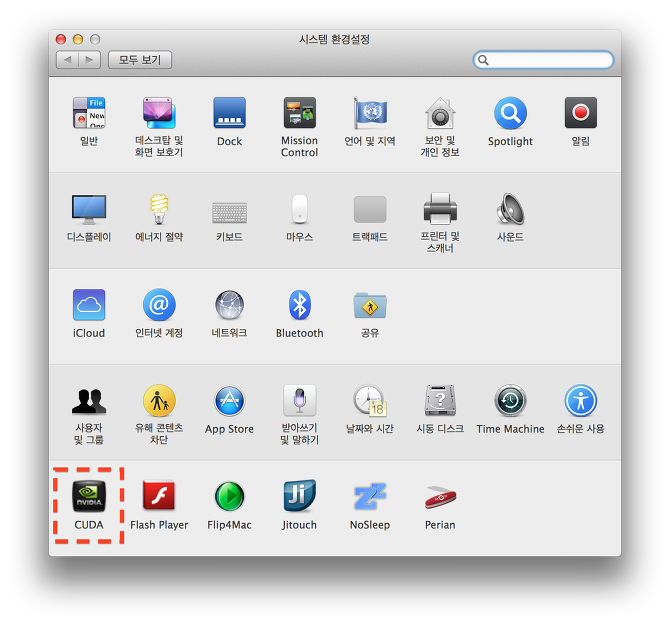Minimize the window with yellow button
Screen dimensions: 670x624
tap(78, 39)
